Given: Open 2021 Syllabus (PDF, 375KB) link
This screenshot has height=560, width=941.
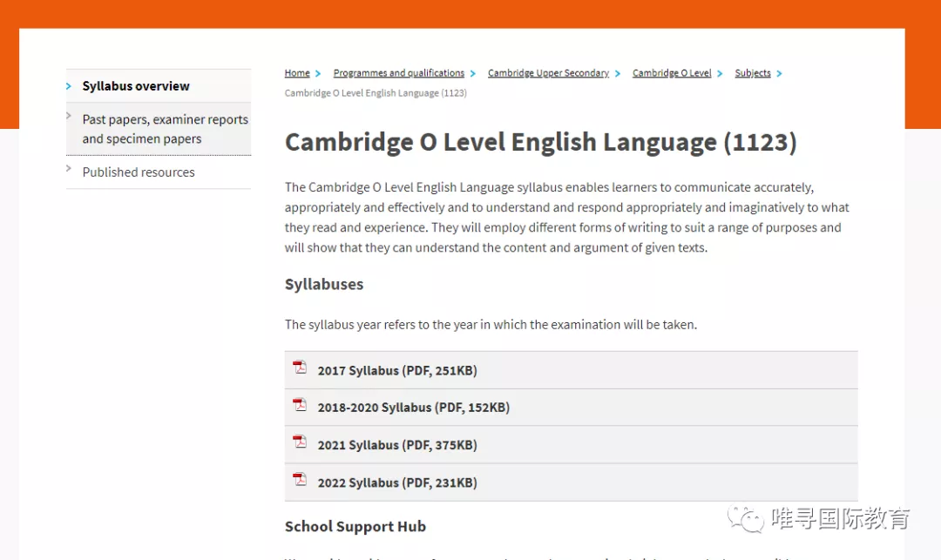Looking at the screenshot, I should (x=397, y=445).
